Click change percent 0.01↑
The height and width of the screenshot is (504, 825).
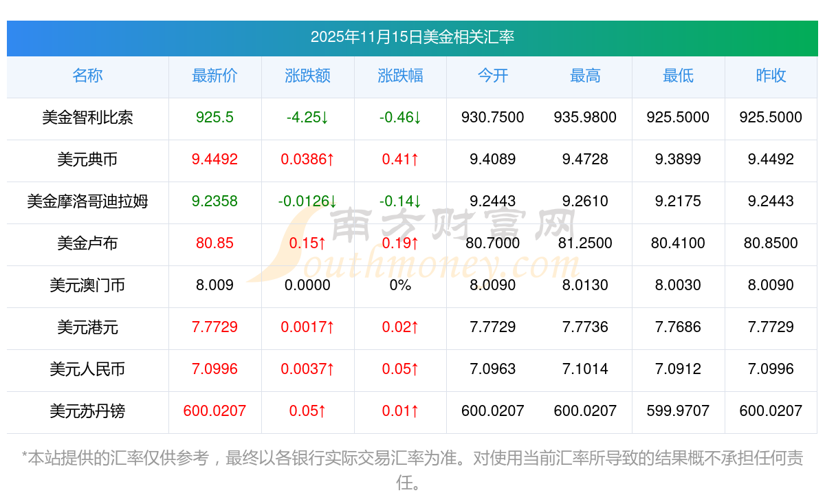pyautogui.click(x=400, y=411)
